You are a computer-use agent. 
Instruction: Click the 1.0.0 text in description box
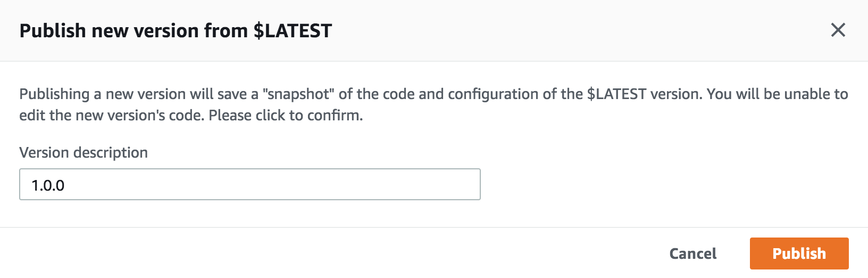pos(48,185)
